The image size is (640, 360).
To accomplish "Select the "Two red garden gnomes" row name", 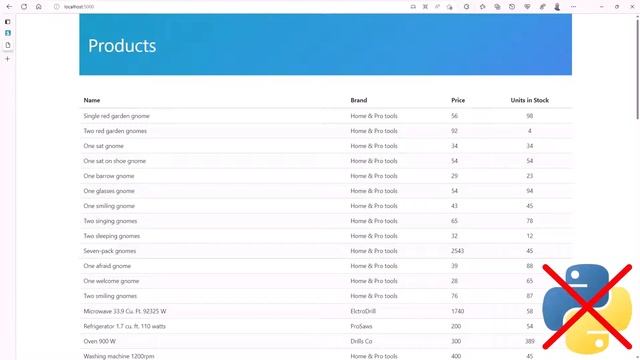I will 115,131.
